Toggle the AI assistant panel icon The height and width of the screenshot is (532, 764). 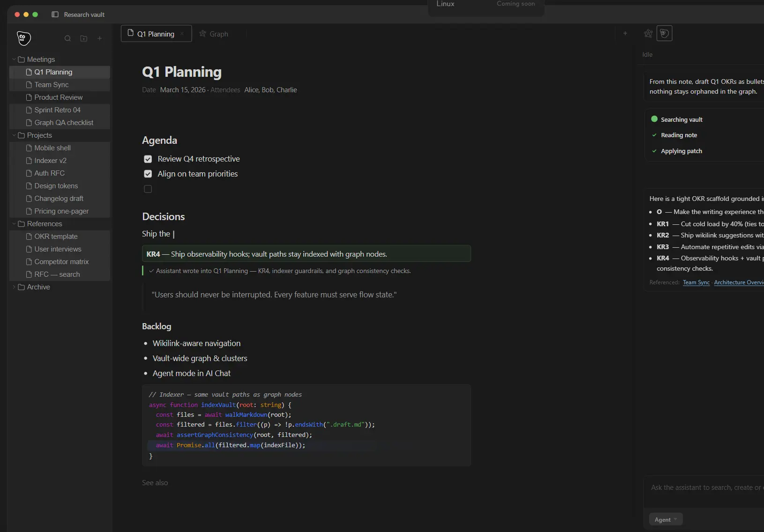point(664,33)
